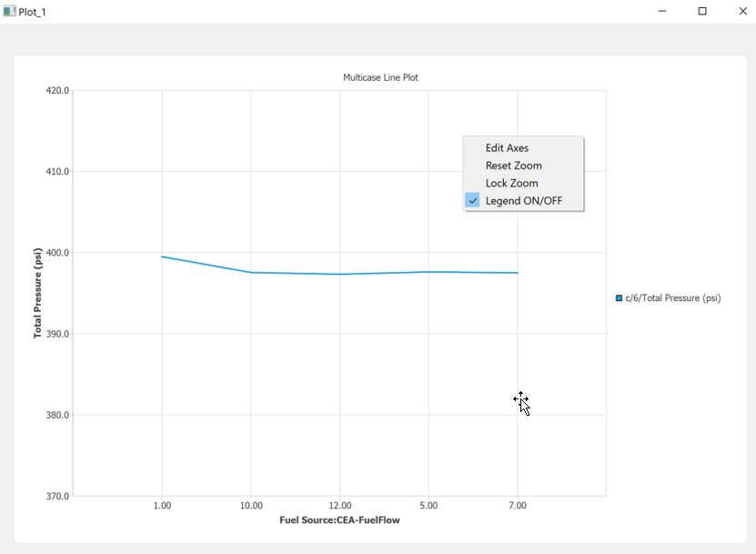
Task: Click the Multicase Line Plot title
Action: (x=380, y=78)
